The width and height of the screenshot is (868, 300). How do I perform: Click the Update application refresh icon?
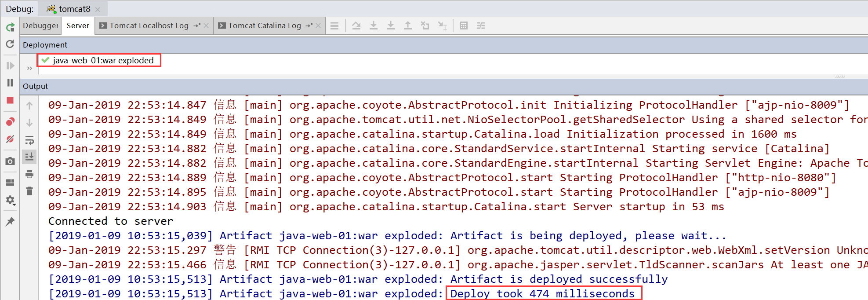click(10, 44)
